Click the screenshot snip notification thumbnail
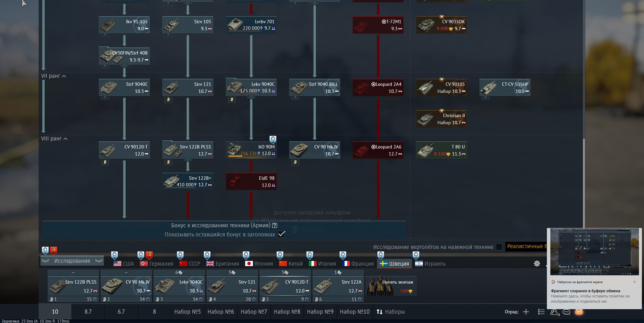644x323 pixels. (594, 252)
